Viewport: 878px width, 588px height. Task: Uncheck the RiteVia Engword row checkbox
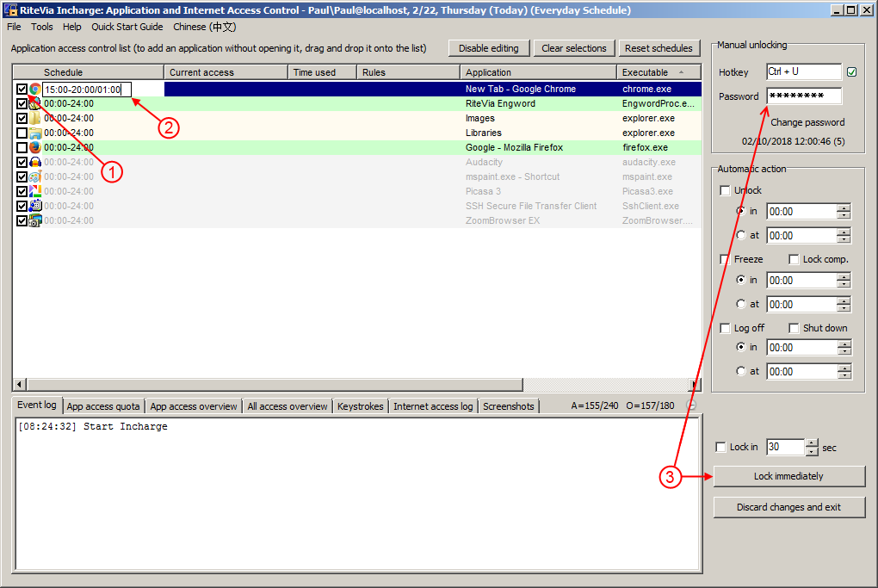[x=22, y=103]
